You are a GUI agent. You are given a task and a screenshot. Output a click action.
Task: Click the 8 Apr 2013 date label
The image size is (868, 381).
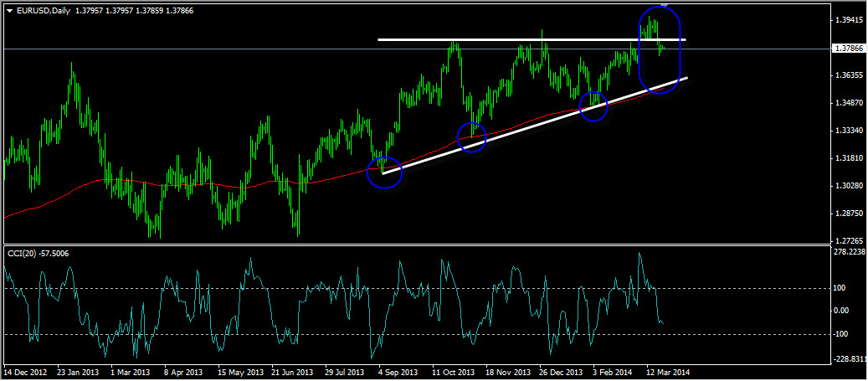tap(184, 372)
